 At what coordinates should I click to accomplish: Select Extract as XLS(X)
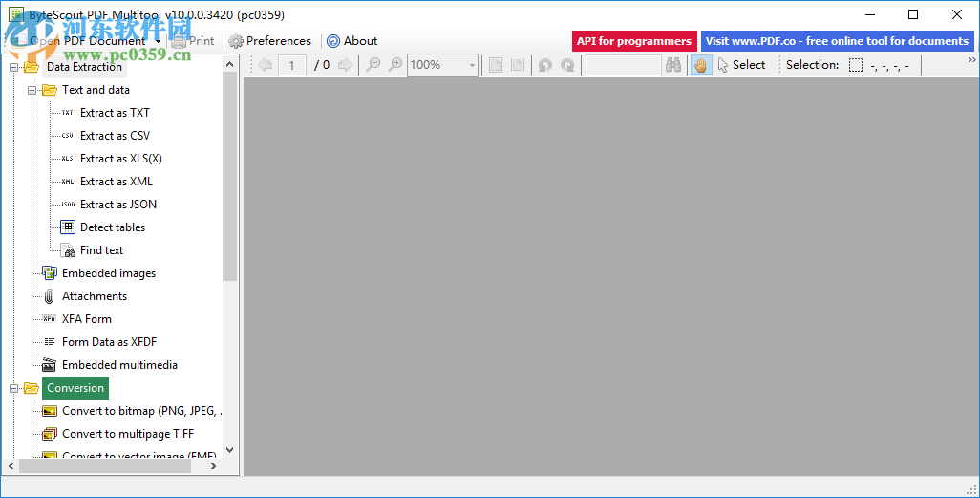tap(121, 159)
